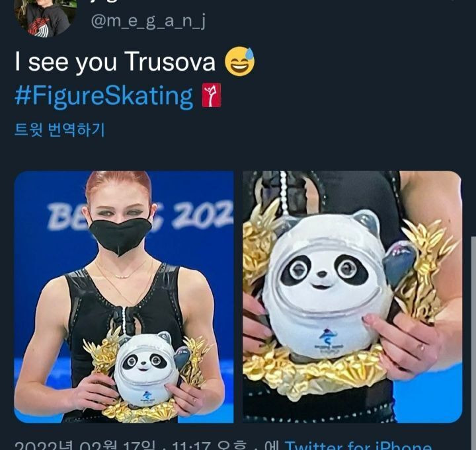
Task: Click the BEIJING 2022 lettering in left photo
Action: click(x=139, y=215)
